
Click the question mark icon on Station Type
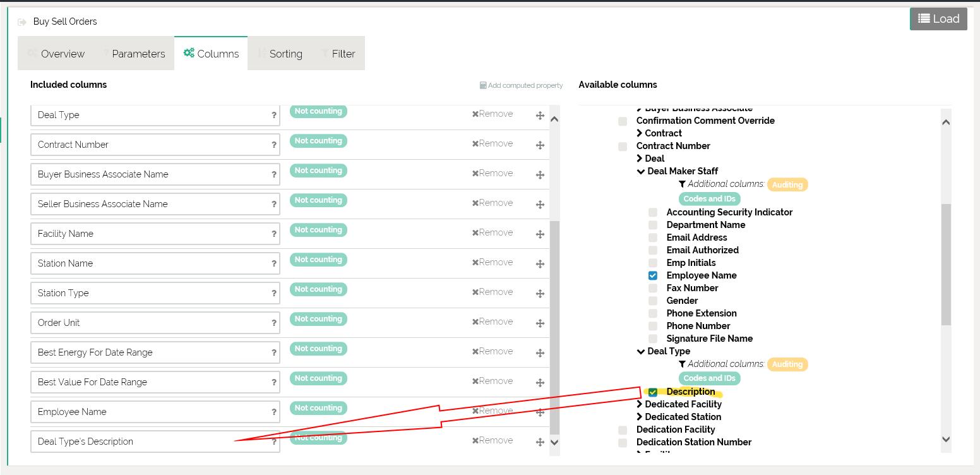[x=274, y=293]
